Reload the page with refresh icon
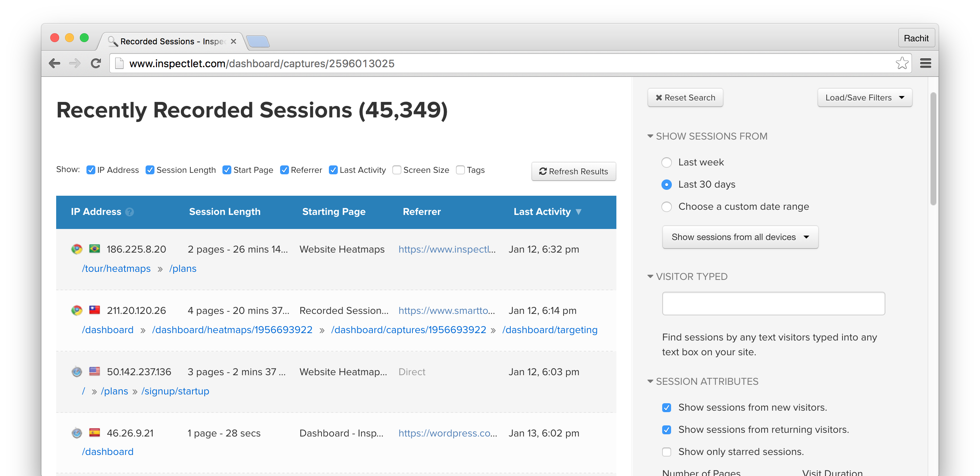The width and height of the screenshot is (980, 476). pos(96,64)
